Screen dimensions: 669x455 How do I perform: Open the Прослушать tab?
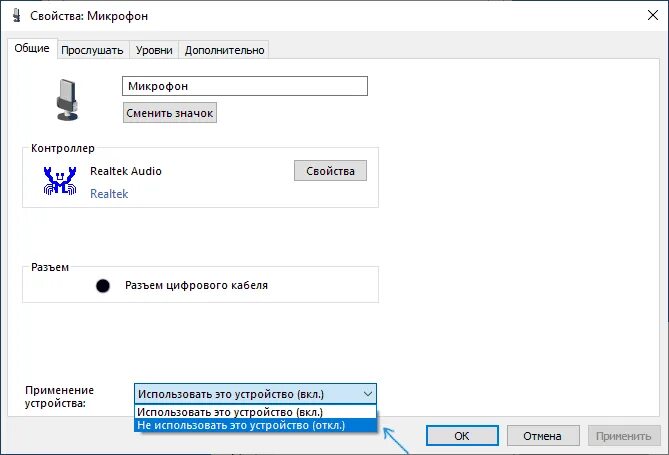92,50
